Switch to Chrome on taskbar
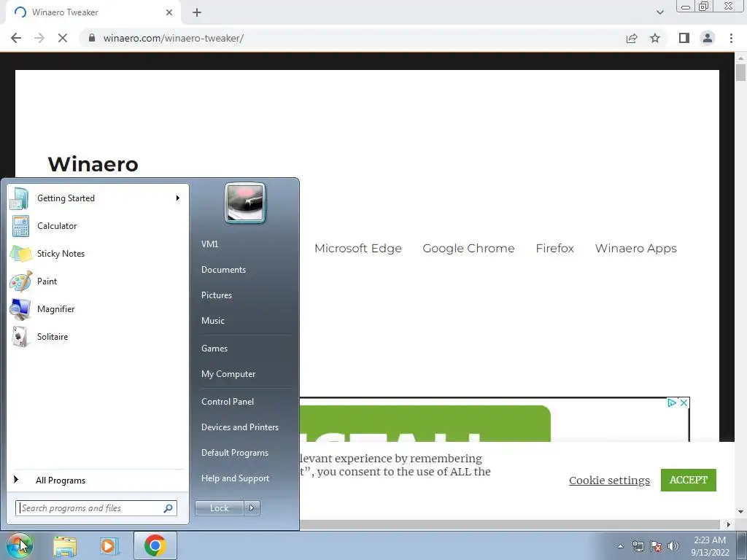747x560 pixels. pyautogui.click(x=155, y=545)
